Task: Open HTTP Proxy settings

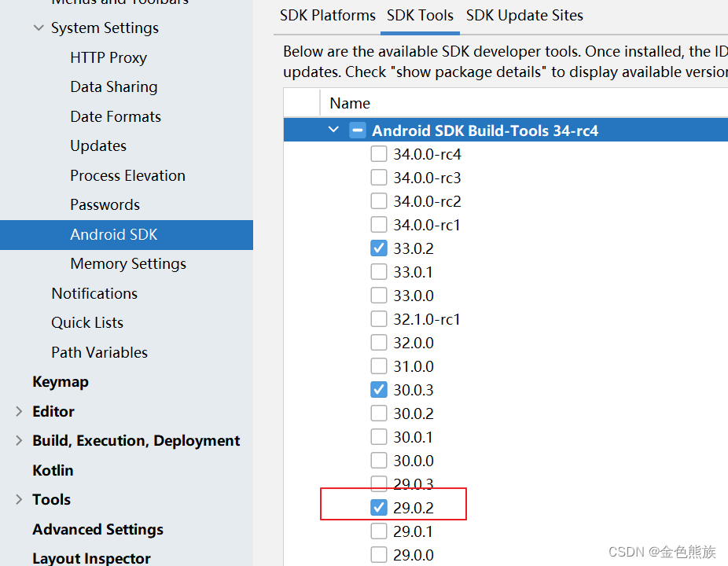Action: [x=108, y=57]
